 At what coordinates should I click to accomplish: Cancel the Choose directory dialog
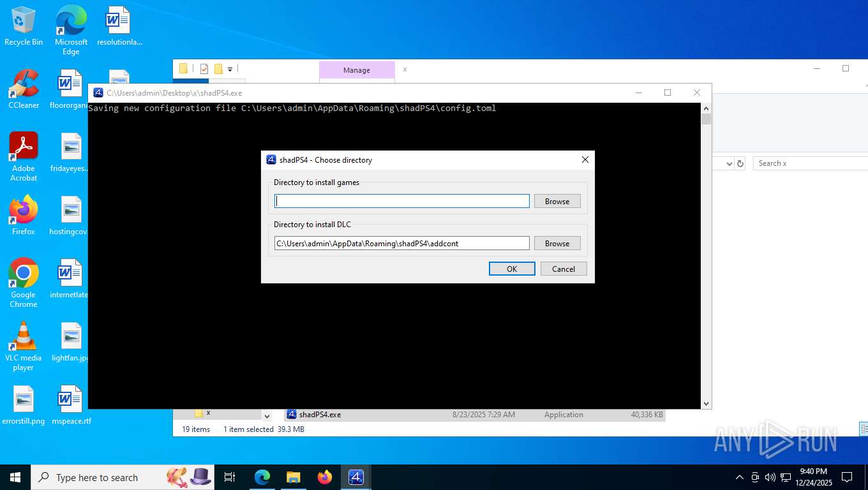tap(564, 269)
